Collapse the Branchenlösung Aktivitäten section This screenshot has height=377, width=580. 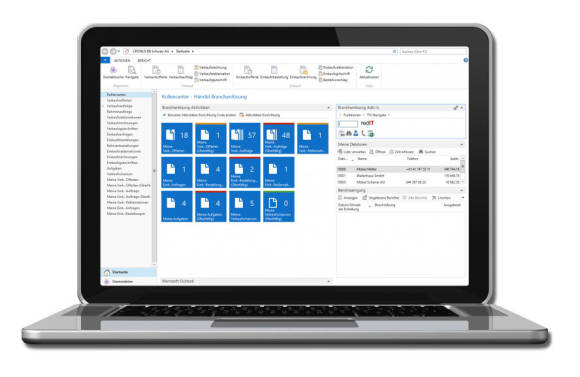[328, 108]
